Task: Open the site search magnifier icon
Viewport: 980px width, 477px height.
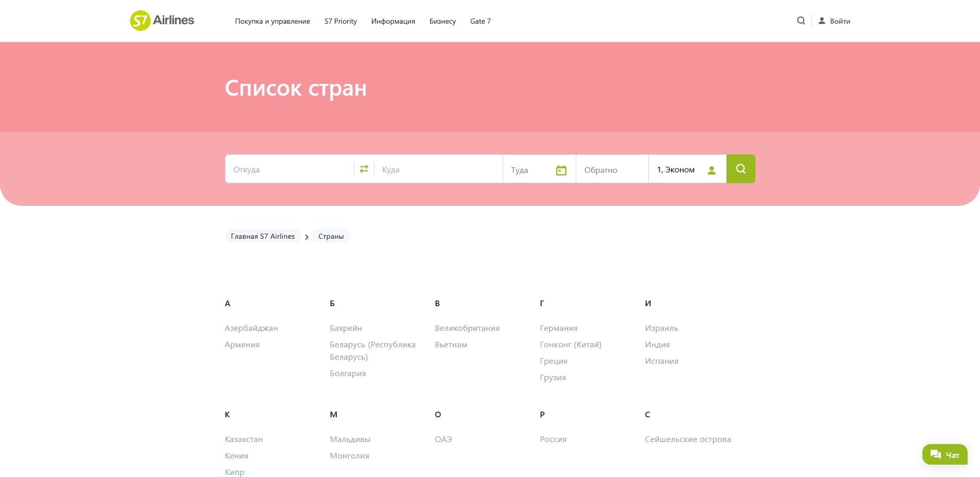Action: tap(801, 21)
